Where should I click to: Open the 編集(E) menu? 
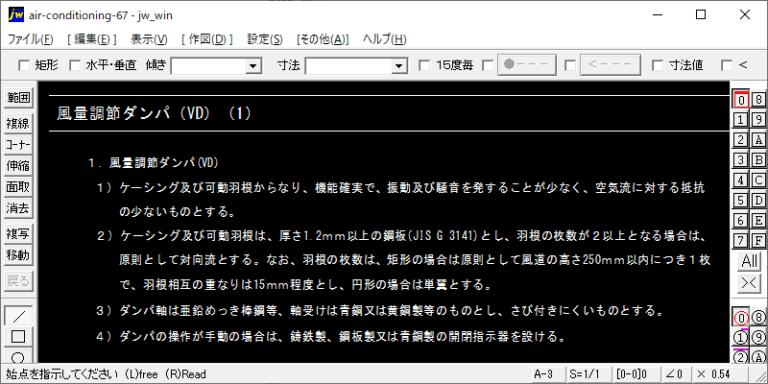(x=92, y=40)
